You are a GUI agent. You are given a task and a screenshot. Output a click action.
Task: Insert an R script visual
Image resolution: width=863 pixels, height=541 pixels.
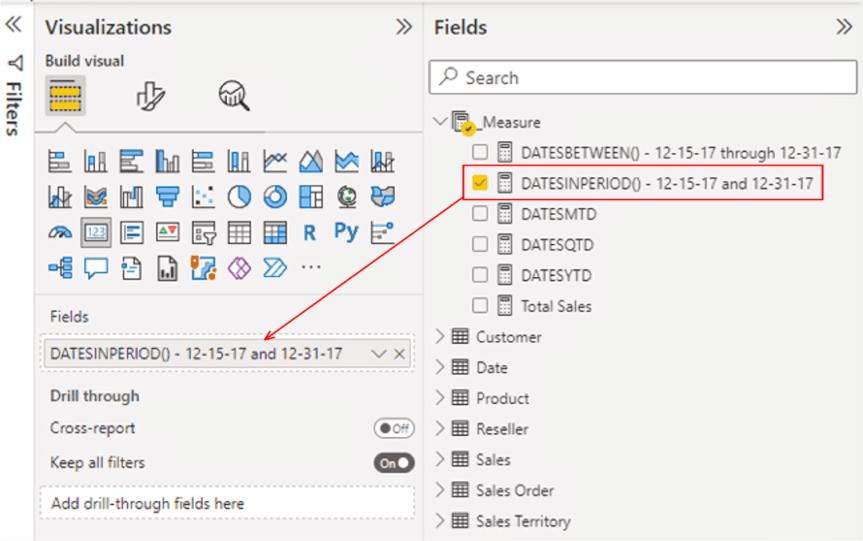tap(310, 233)
